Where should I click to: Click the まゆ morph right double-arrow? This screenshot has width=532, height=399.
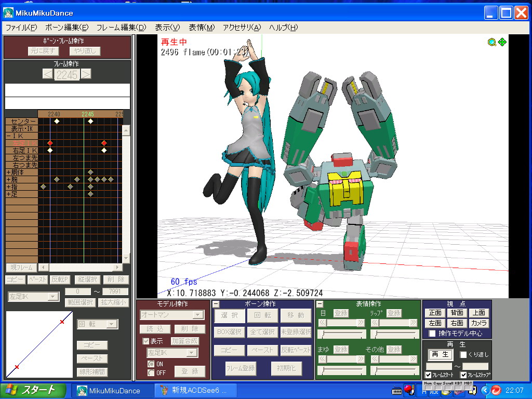[x=361, y=359]
